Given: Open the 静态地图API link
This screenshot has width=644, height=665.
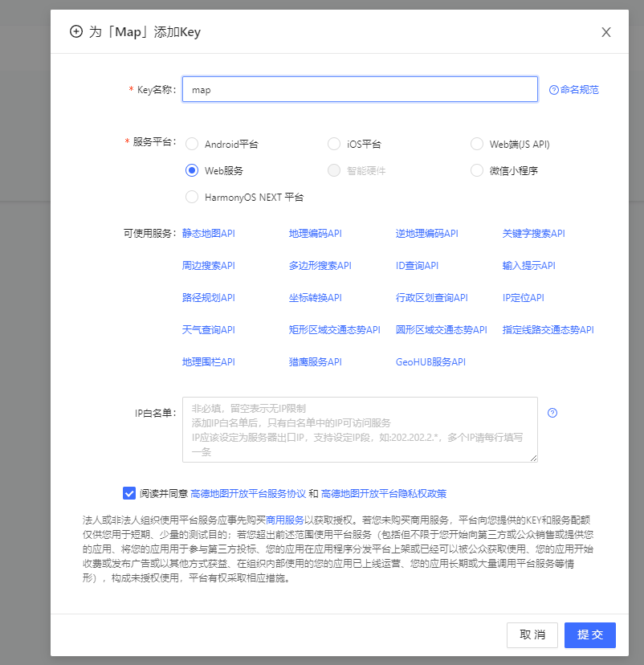Looking at the screenshot, I should pyautogui.click(x=208, y=233).
